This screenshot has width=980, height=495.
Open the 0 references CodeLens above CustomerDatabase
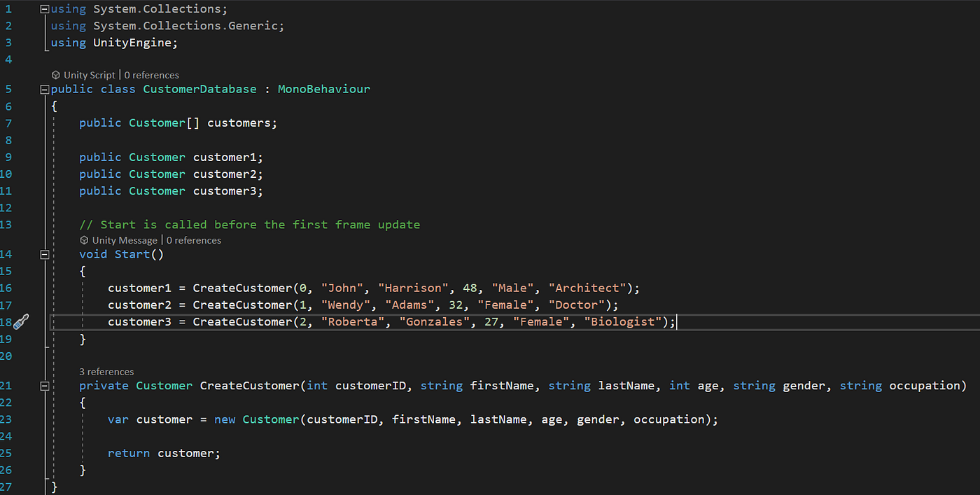pos(152,74)
